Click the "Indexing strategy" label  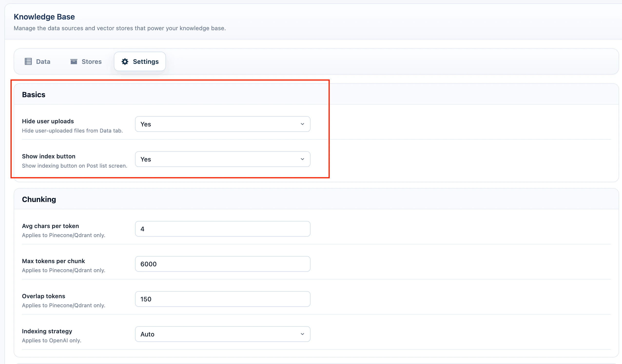47,331
